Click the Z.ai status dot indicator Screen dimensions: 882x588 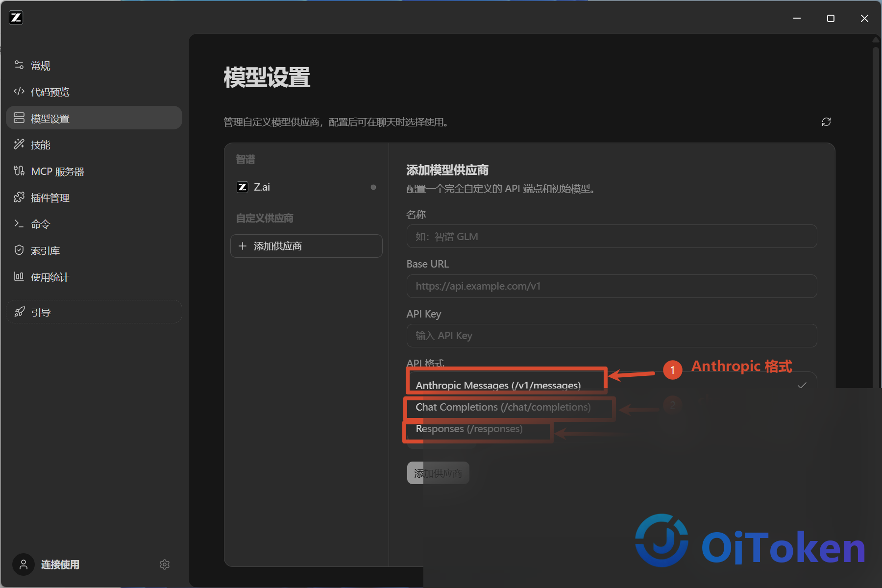tap(373, 187)
